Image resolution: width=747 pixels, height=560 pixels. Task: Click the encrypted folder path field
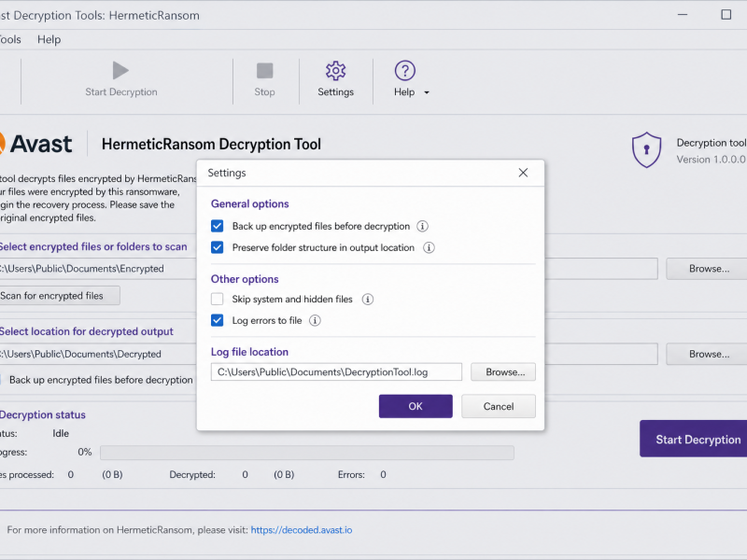coord(98,269)
